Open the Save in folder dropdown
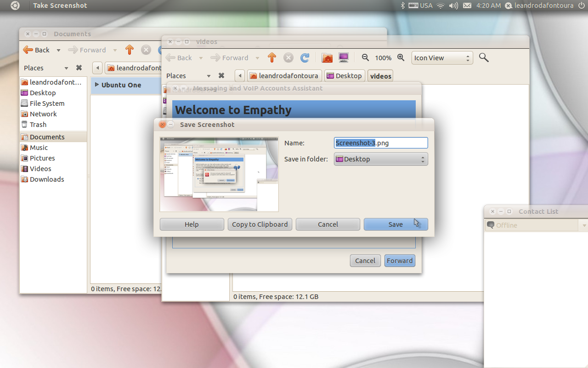Image resolution: width=588 pixels, height=368 pixels. pyautogui.click(x=381, y=159)
